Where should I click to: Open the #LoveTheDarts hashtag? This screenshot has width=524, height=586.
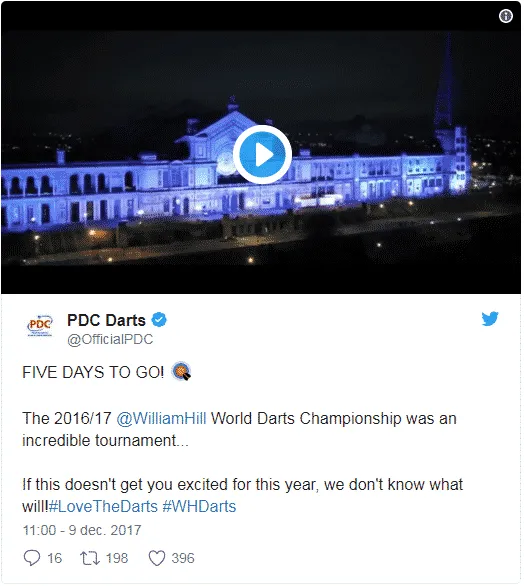pyautogui.click(x=103, y=506)
